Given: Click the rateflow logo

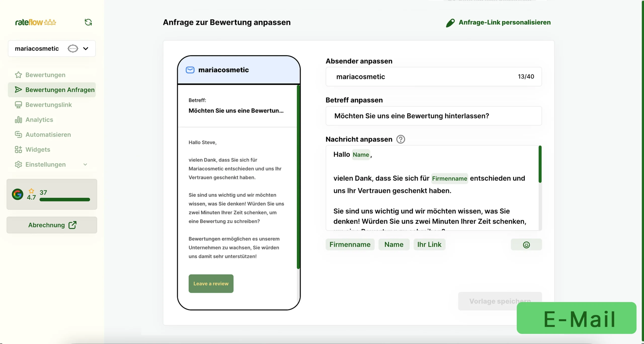Looking at the screenshot, I should [35, 22].
